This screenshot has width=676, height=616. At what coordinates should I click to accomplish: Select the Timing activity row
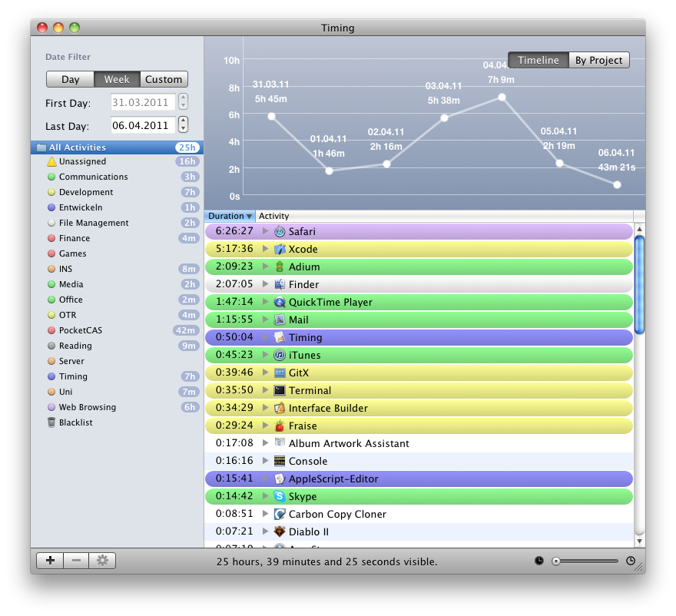point(419,337)
